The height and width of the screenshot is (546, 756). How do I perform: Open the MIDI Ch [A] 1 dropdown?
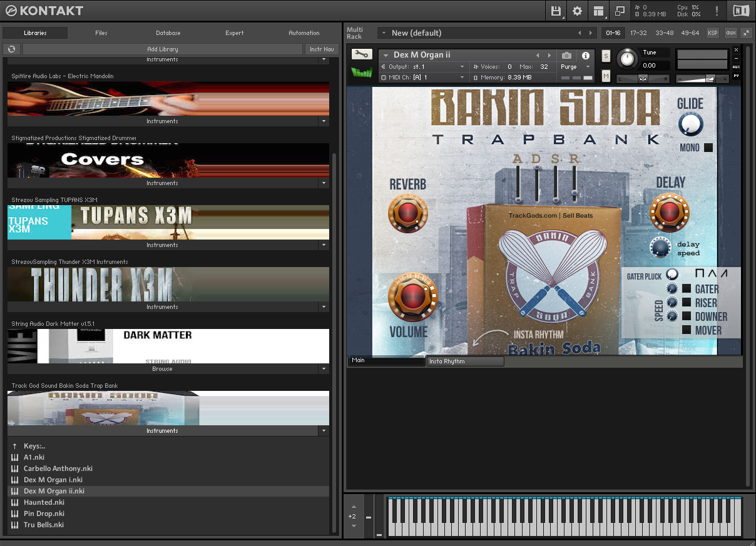423,78
